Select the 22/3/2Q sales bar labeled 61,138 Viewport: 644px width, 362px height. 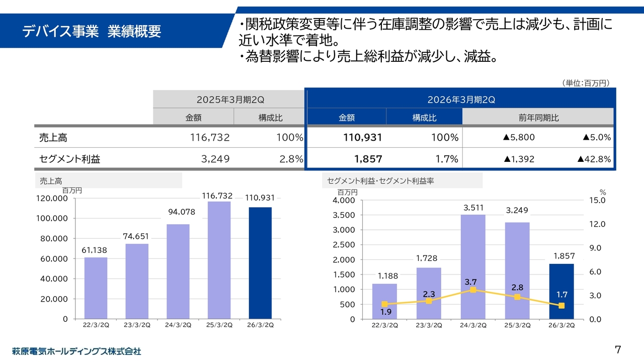tap(96, 288)
